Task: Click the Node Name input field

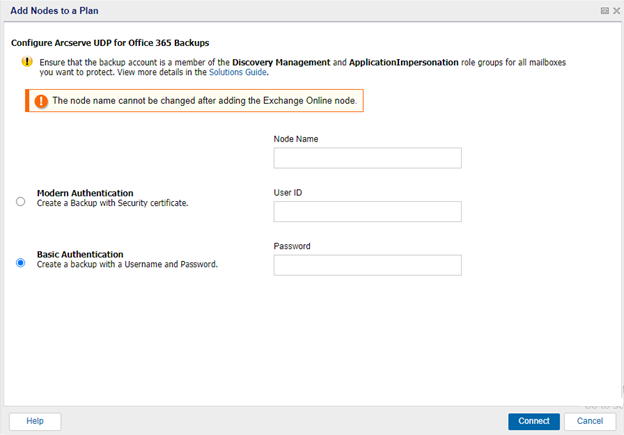Action: pos(367,158)
